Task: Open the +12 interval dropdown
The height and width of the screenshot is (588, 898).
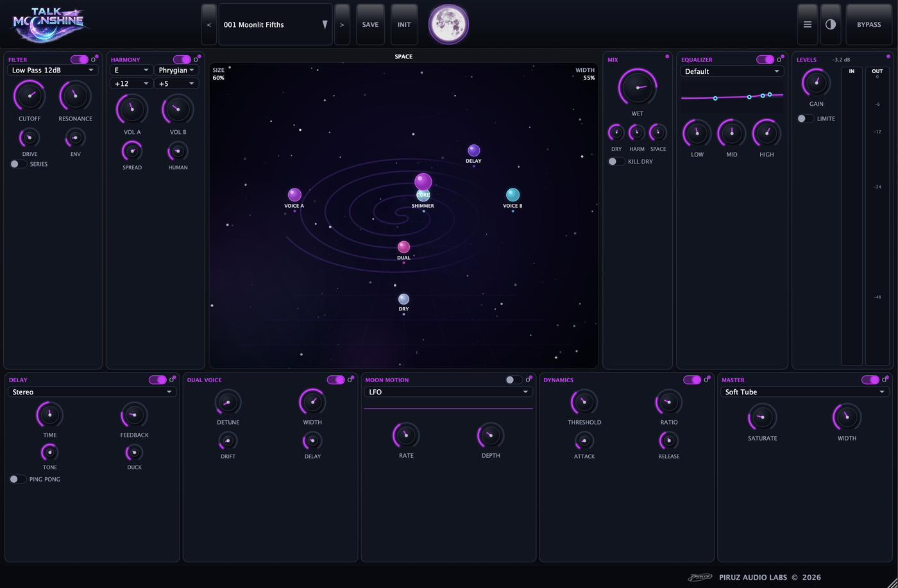Action: (131, 83)
